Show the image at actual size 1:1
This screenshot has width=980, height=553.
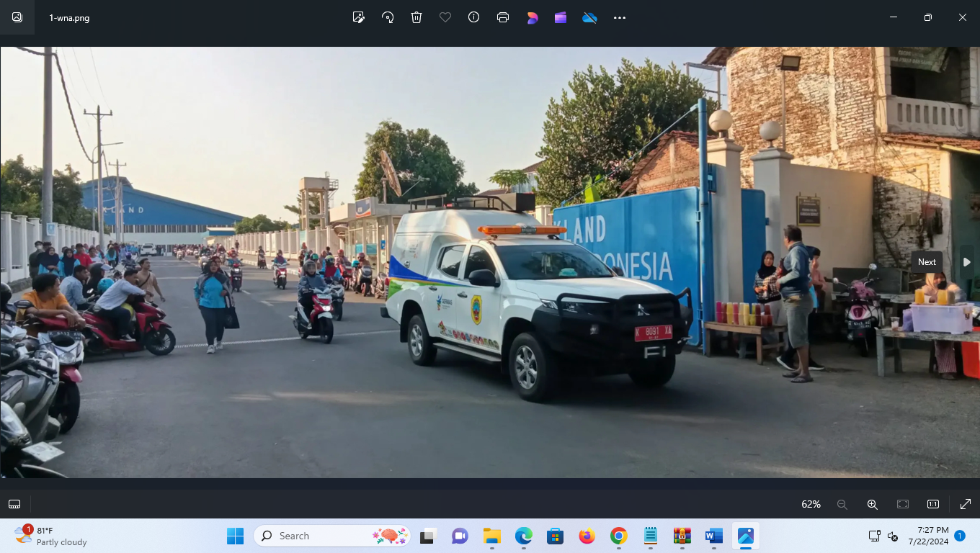[932, 504]
